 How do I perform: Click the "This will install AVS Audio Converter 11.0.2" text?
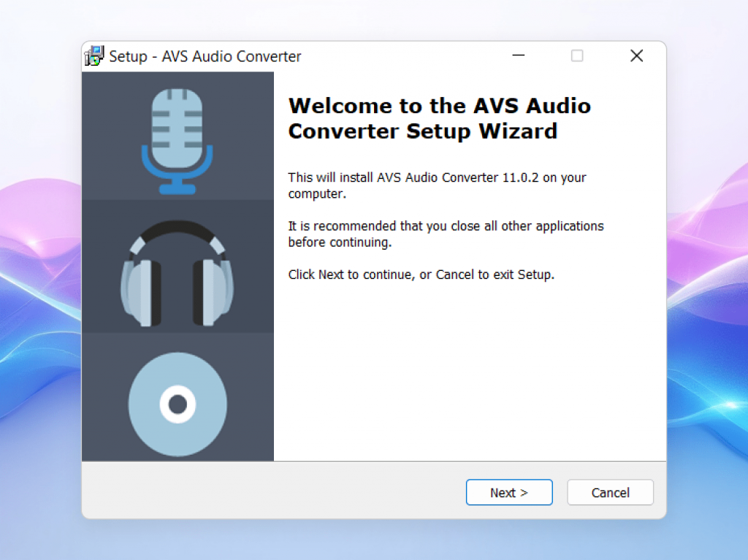tap(413, 177)
